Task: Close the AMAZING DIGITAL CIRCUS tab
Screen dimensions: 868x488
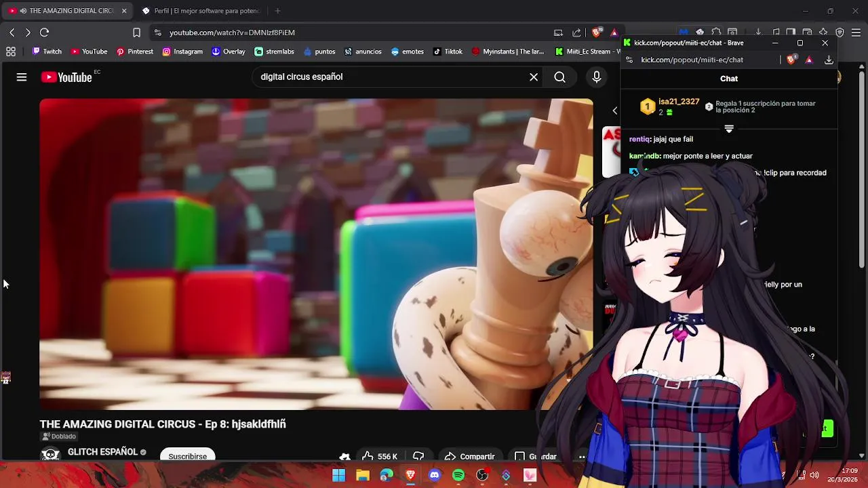Action: pyautogui.click(x=124, y=11)
